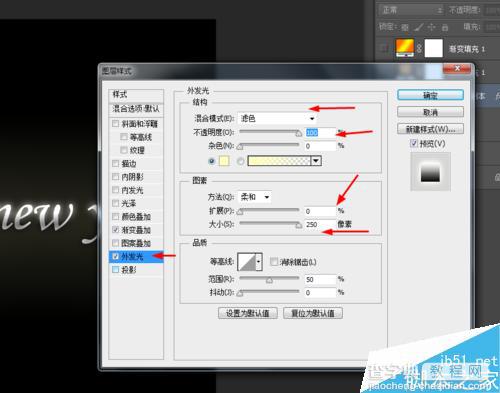Enable the 纹理 sub-option checkbox
The height and width of the screenshot is (393, 500).
click(x=124, y=150)
